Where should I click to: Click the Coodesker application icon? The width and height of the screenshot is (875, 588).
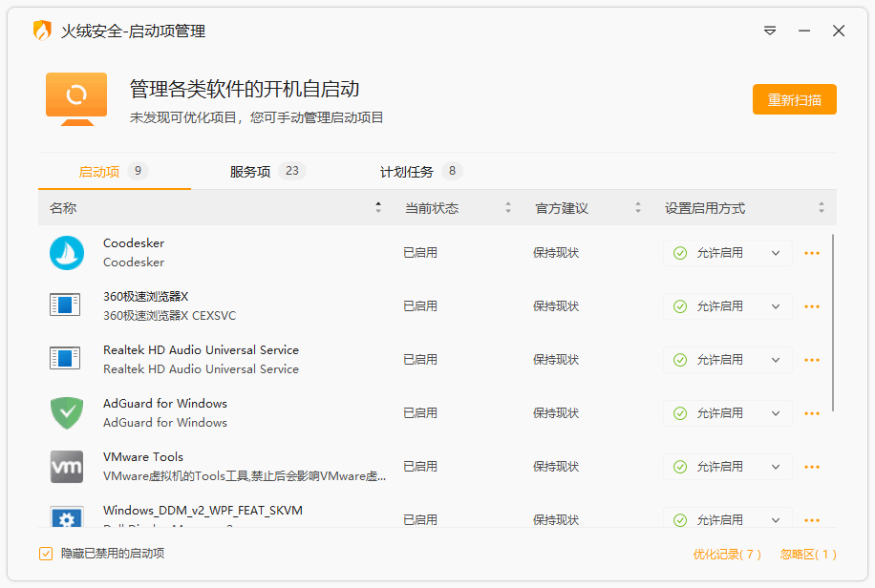click(66, 252)
